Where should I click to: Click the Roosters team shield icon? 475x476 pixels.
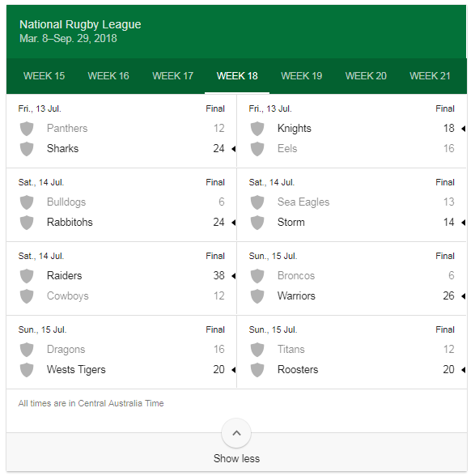coord(257,370)
